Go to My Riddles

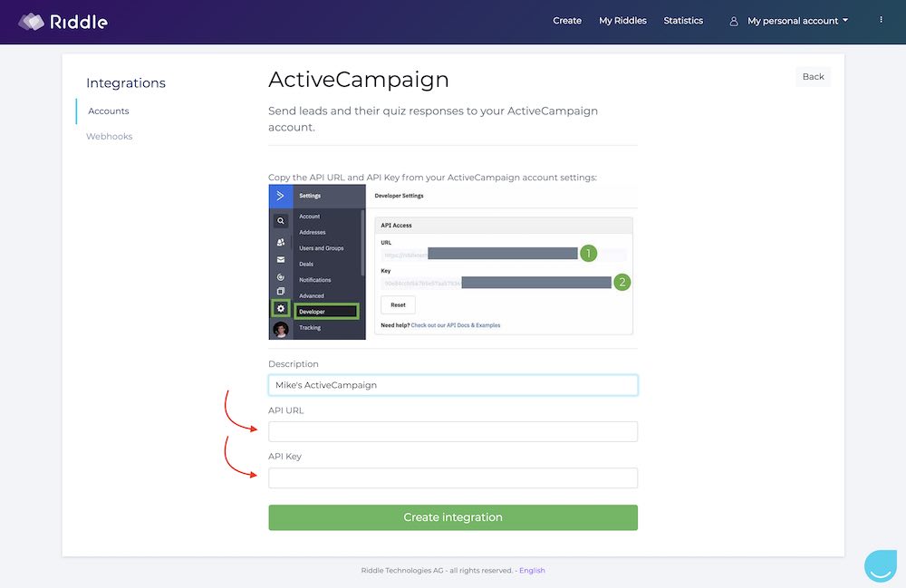point(622,20)
